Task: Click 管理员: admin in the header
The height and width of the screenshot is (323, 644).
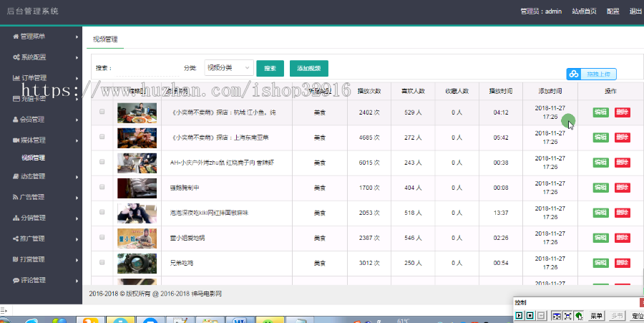Action: tap(541, 11)
